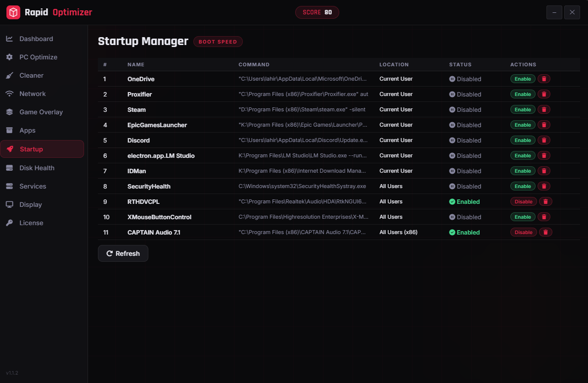Image resolution: width=588 pixels, height=383 pixels.
Task: Enable Discord at startup
Action: 523,141
